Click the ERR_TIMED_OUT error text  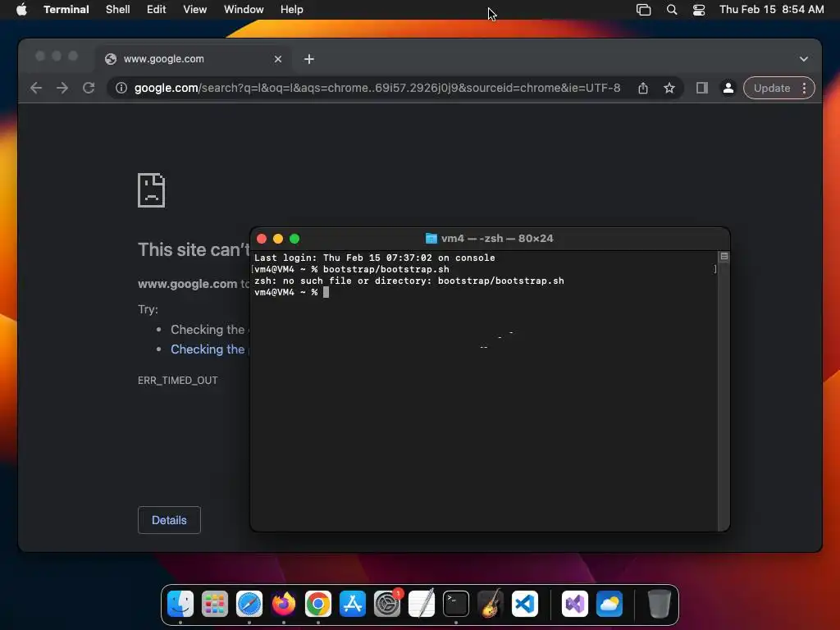(178, 381)
